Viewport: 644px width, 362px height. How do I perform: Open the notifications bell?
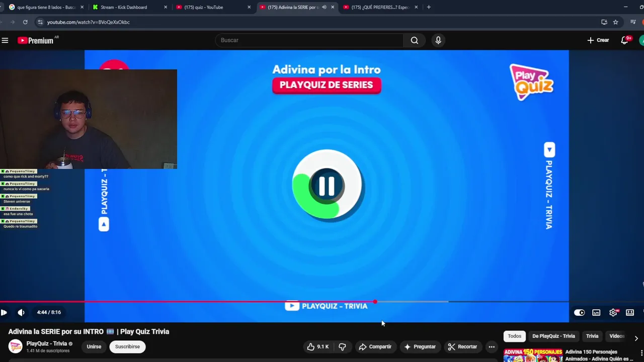point(624,40)
